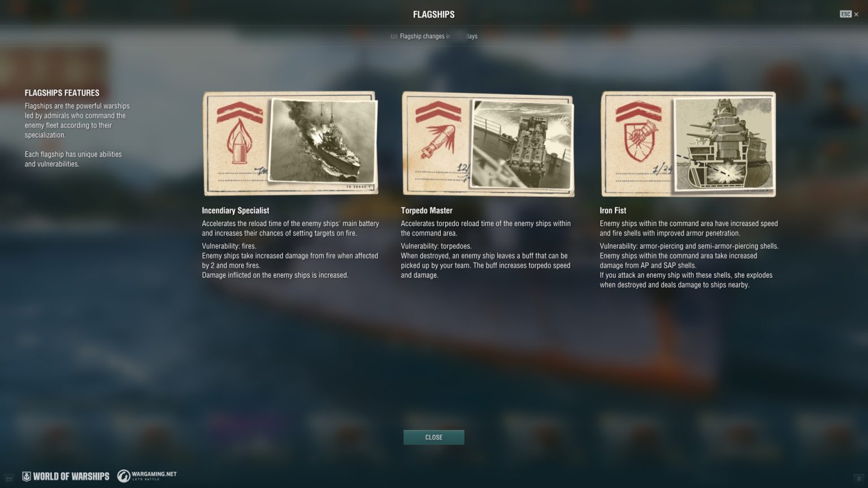
Task: Dismiss the window with the ESC X button
Action: point(849,14)
